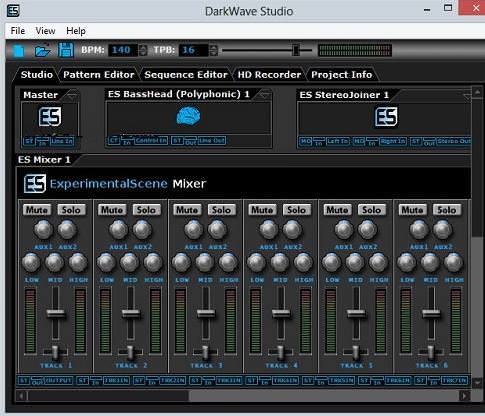The width and height of the screenshot is (485, 416).
Task: Click the Track 1 volume fader handle
Action: coord(56,313)
